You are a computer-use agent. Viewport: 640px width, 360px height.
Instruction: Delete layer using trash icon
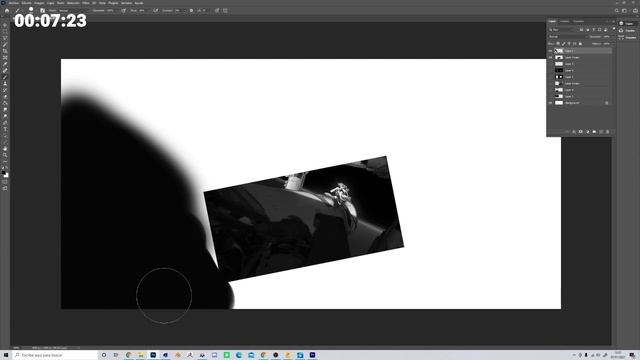tap(607, 132)
